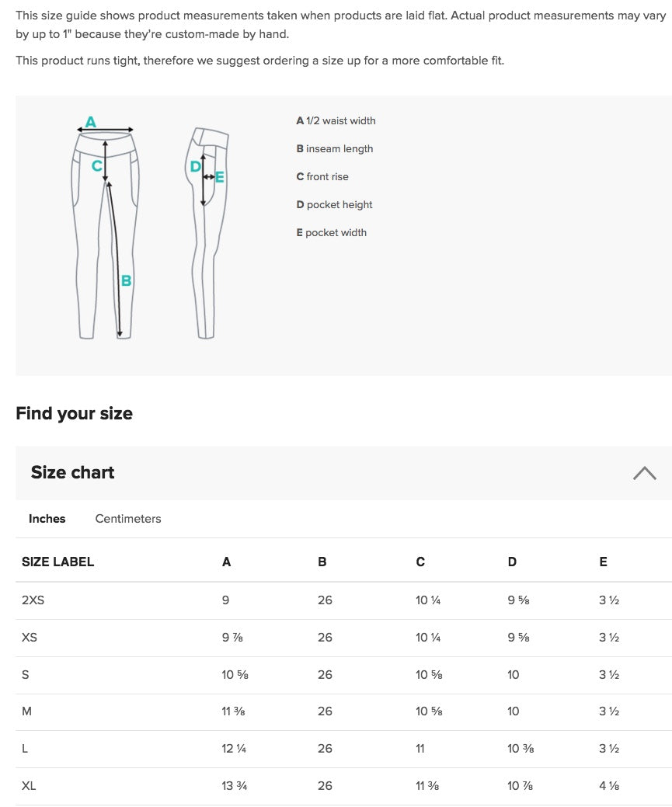
Task: Select the Inches tab
Action: click(47, 519)
